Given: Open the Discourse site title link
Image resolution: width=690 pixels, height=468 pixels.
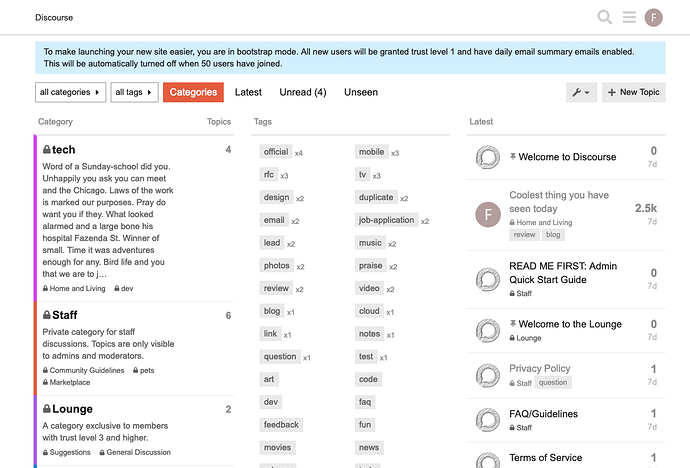Looking at the screenshot, I should pyautogui.click(x=54, y=18).
